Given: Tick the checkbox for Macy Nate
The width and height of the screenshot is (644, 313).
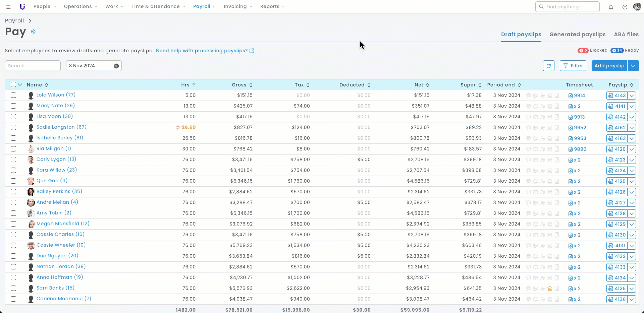Looking at the screenshot, I should click(x=13, y=106).
